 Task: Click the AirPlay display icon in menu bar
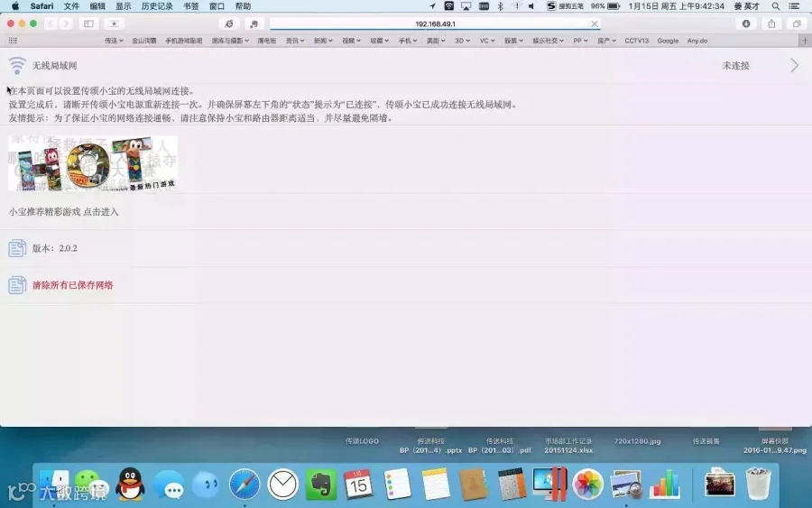466,6
